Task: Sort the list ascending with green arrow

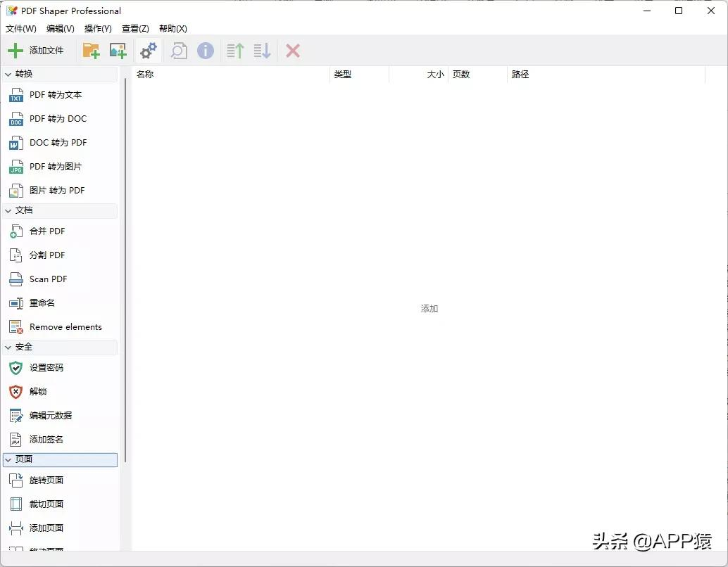Action: click(234, 51)
